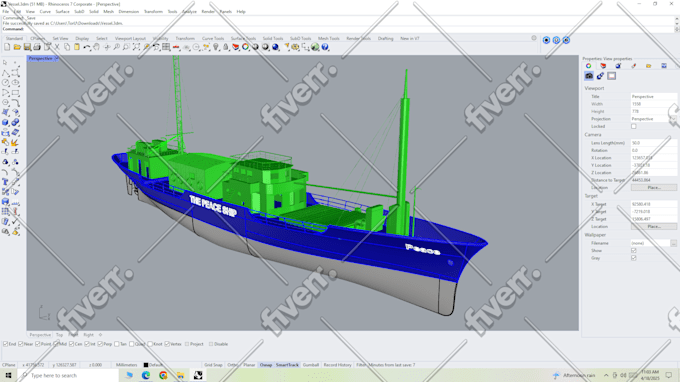Open the File menu

coord(6,12)
